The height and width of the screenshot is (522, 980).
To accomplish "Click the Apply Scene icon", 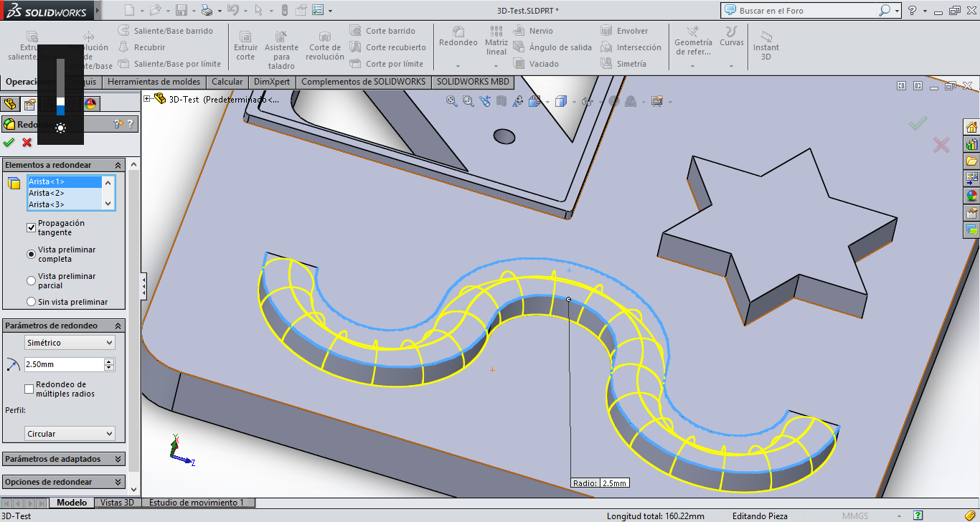I will (631, 101).
